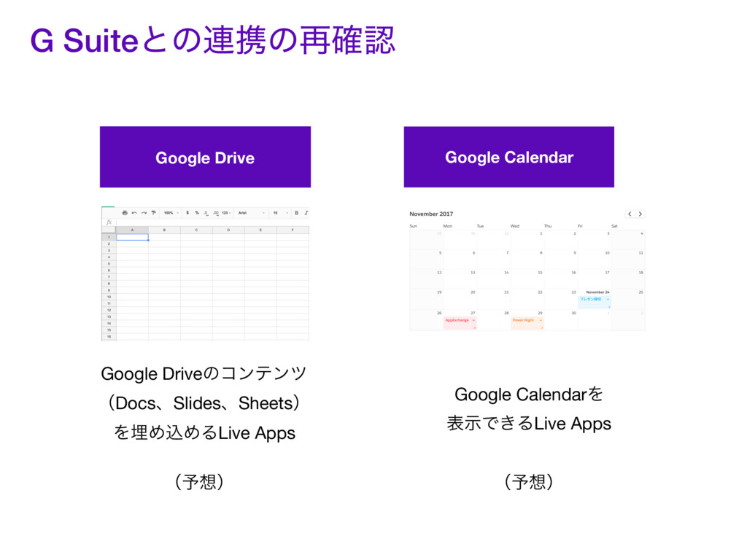Select row 5 header in the sheet
Image resolution: width=747 pixels, height=560 pixels.
pos(109,263)
